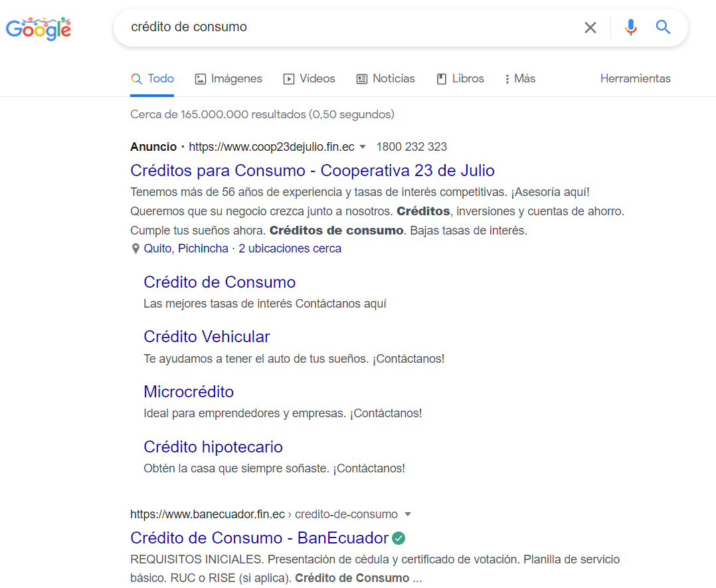Click 'Obtén la casa que siempre soñaste' text
The height and width of the screenshot is (588, 716).
point(236,468)
